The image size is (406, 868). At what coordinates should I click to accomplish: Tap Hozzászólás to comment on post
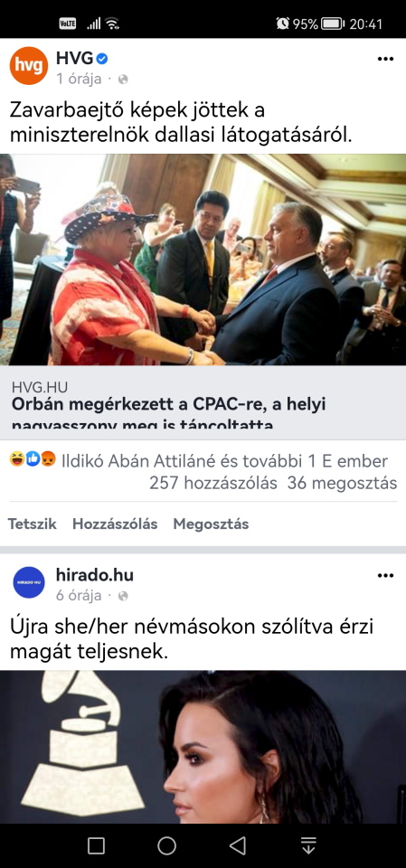click(115, 524)
